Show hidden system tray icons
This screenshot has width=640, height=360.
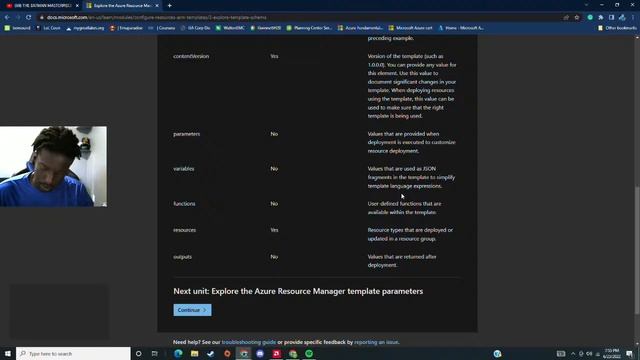tap(573, 353)
